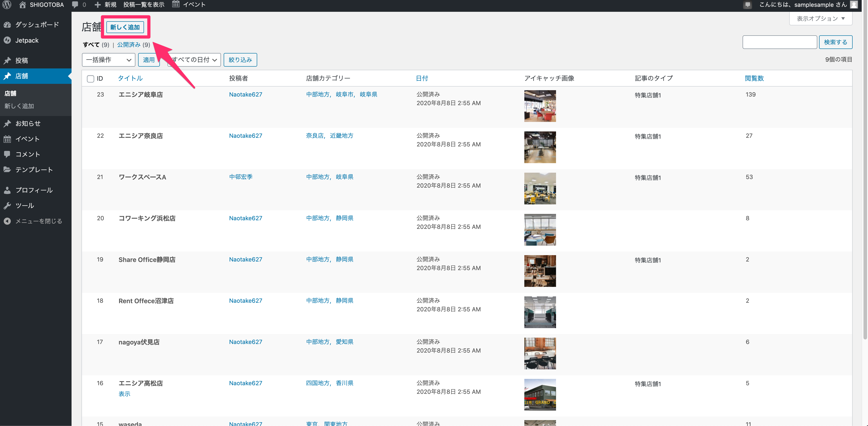This screenshot has width=868, height=426.
Task: Open thumbnail image of Share Office静岡店
Action: click(x=540, y=271)
